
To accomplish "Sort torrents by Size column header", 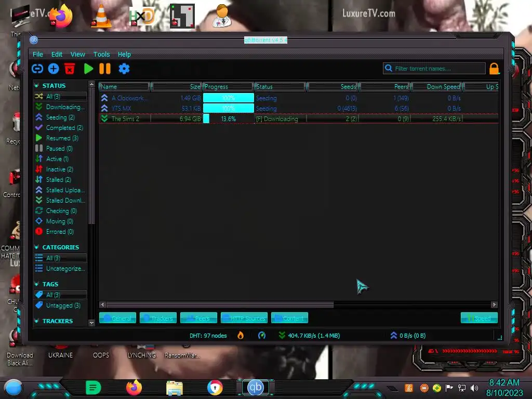I will [177, 87].
